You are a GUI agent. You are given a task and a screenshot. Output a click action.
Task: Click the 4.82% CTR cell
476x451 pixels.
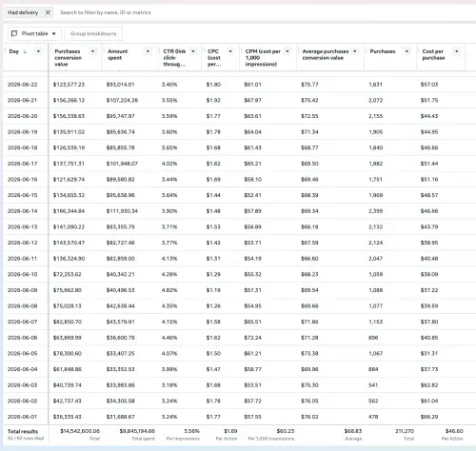(x=169, y=290)
